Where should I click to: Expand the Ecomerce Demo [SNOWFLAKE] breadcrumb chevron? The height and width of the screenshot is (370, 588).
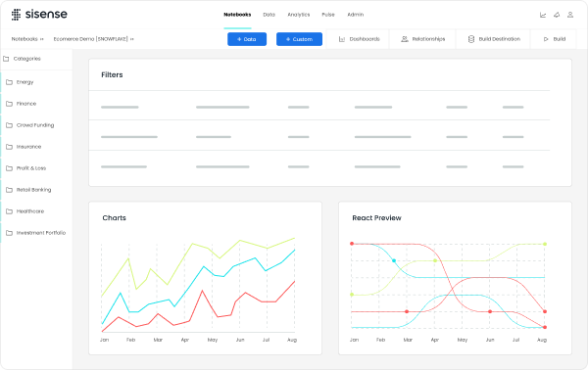(132, 39)
